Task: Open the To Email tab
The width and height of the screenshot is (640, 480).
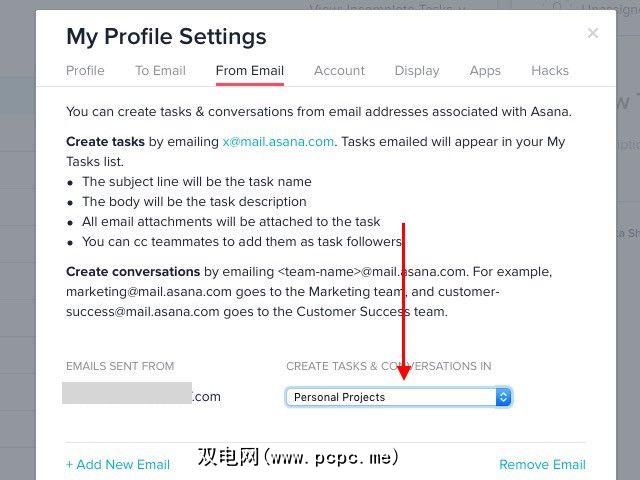Action: (160, 71)
